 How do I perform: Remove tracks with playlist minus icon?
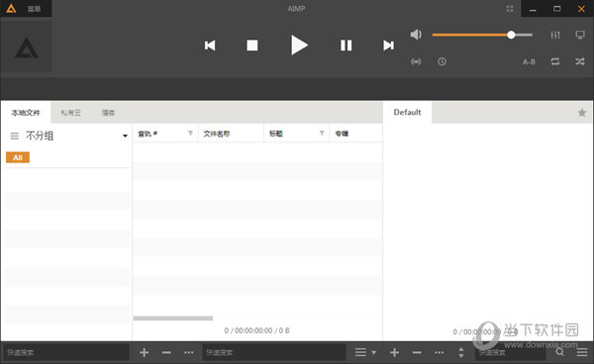coord(417,353)
